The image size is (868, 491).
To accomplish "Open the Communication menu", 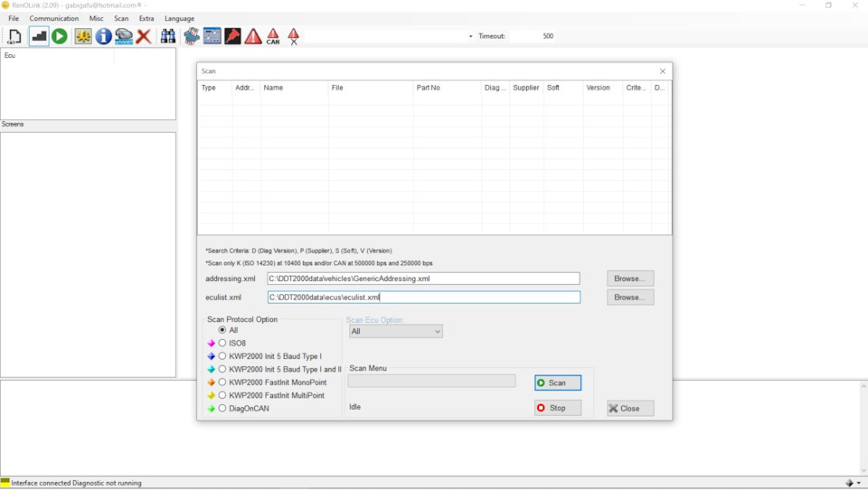I will (x=54, y=18).
